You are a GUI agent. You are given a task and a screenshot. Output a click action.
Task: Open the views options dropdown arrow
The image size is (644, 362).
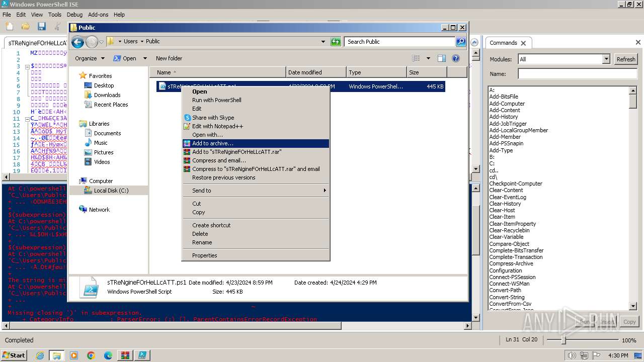(428, 58)
